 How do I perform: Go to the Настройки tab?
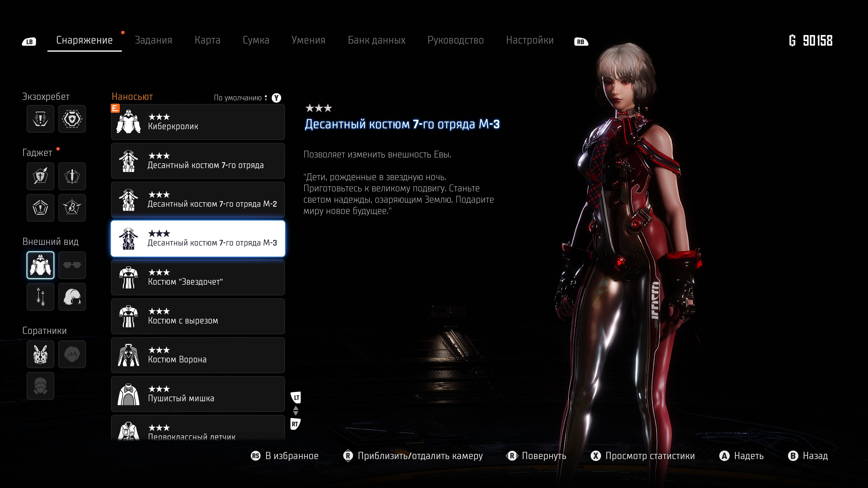coord(529,40)
